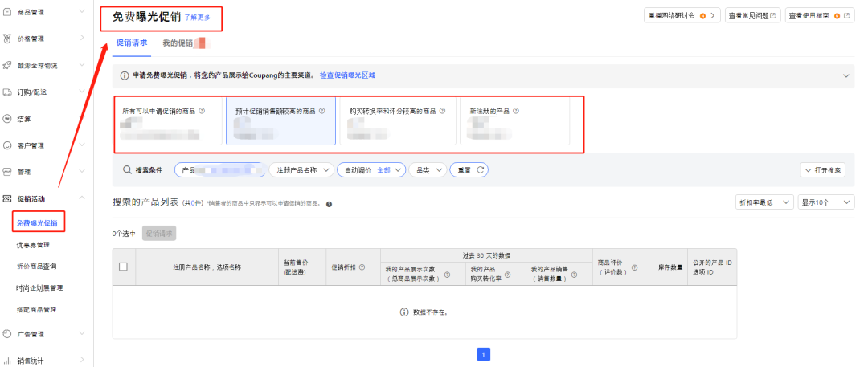Viewport: 868px width, 367px height.
Task: Open 时尚企划展管理 in sidebar submenu
Action: [40, 287]
